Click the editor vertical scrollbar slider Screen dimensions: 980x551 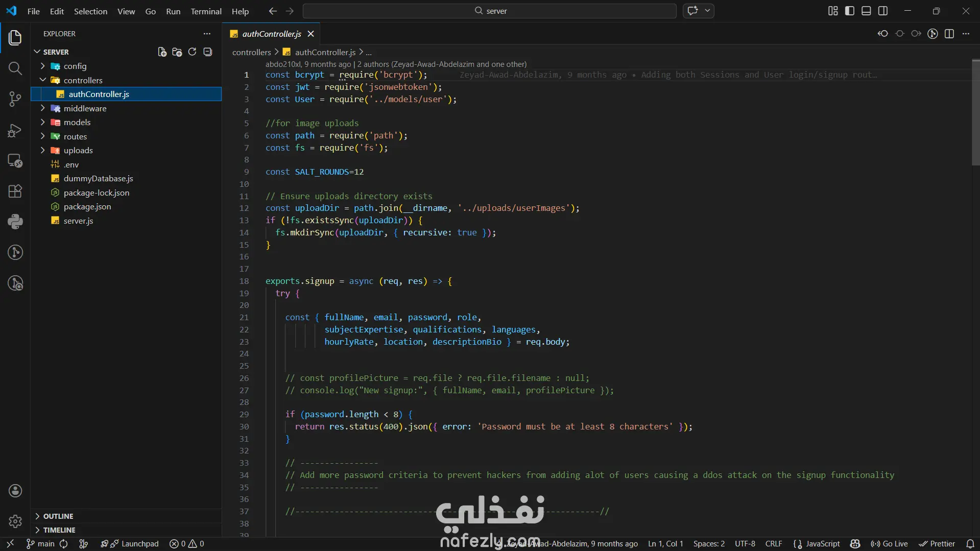[975, 113]
